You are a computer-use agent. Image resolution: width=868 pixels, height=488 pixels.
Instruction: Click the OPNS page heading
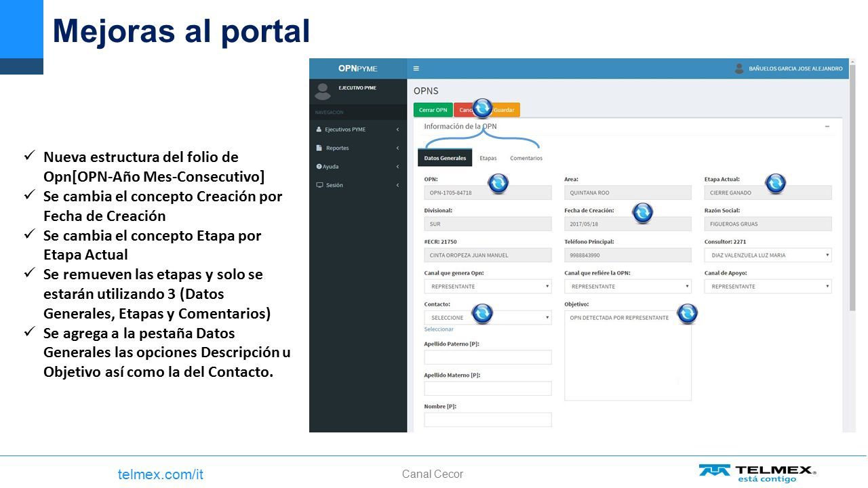tap(426, 91)
